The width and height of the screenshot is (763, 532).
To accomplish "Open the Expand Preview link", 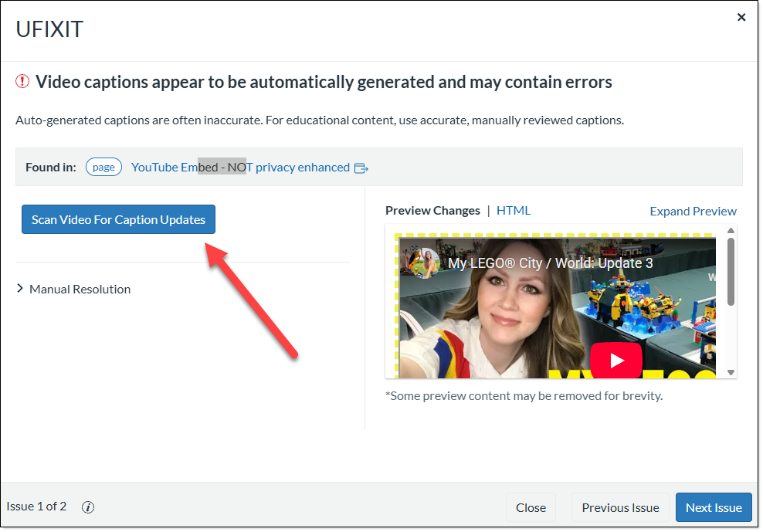I will pyautogui.click(x=693, y=211).
